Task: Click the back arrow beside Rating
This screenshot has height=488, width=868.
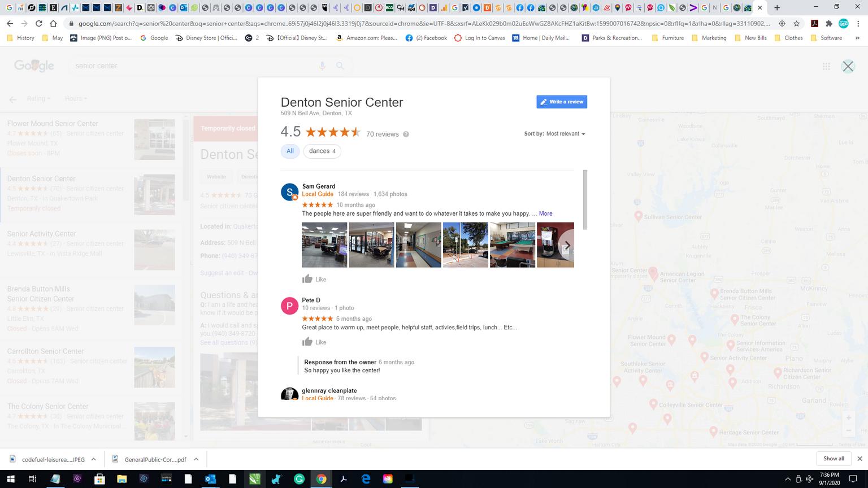Action: pyautogui.click(x=12, y=99)
